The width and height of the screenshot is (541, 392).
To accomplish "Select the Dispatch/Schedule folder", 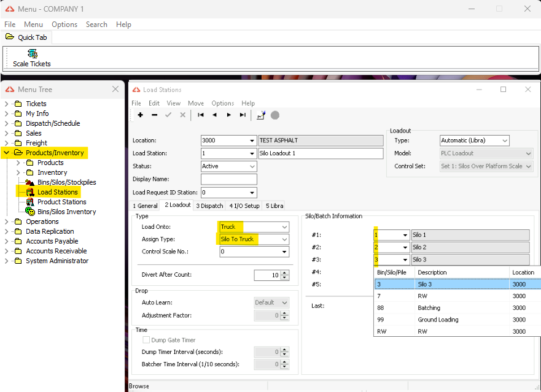I will (53, 123).
